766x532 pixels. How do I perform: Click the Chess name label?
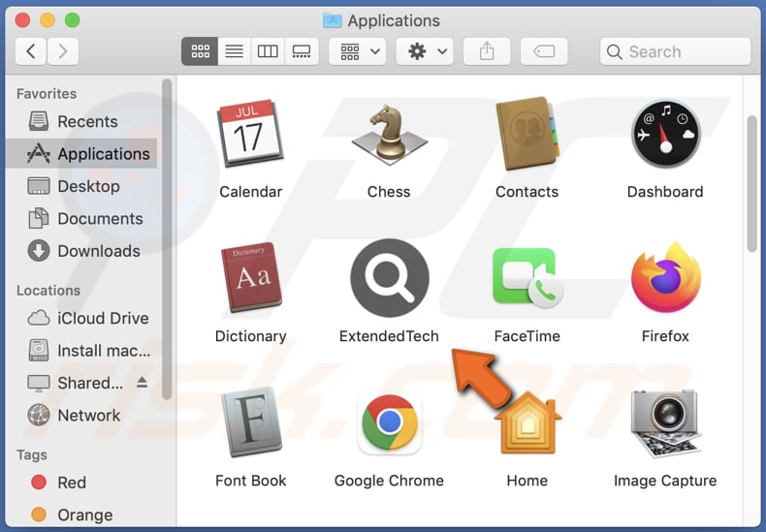click(389, 192)
